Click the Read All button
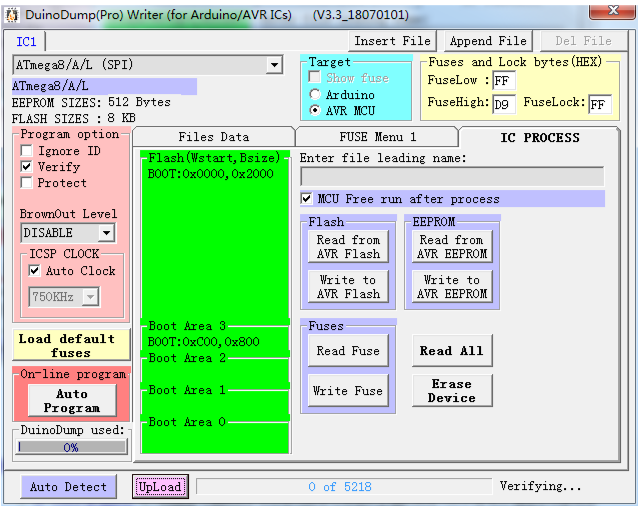 coord(452,350)
